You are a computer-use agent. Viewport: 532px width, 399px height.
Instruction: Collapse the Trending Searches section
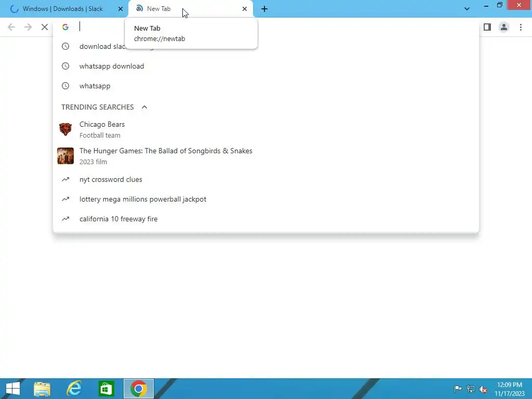tap(144, 107)
